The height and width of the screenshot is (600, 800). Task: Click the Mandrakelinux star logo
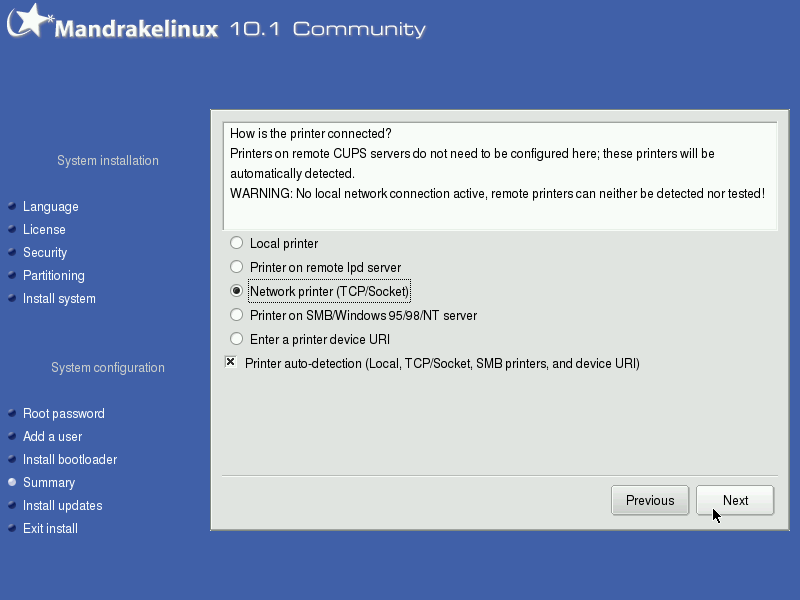click(x=30, y=20)
